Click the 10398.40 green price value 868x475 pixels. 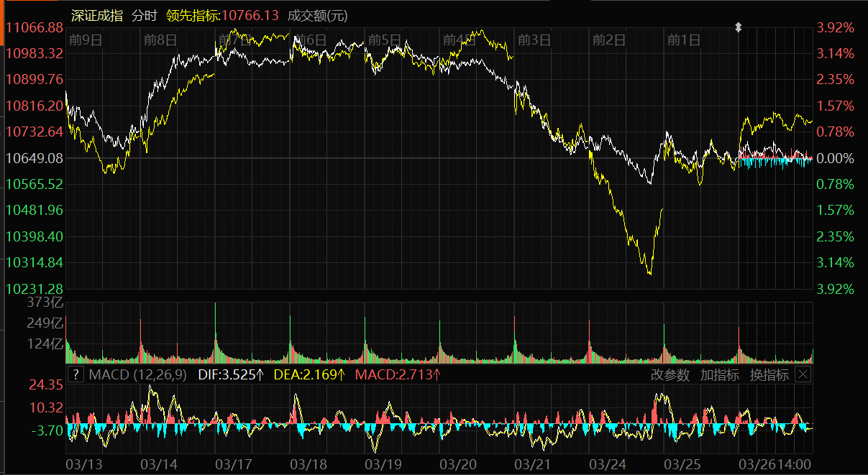coord(35,236)
